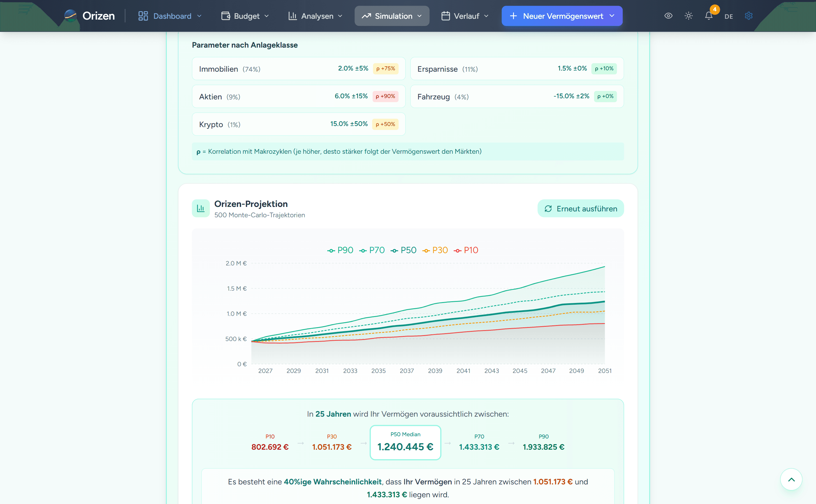Open the Verlauf menu

pos(465,16)
